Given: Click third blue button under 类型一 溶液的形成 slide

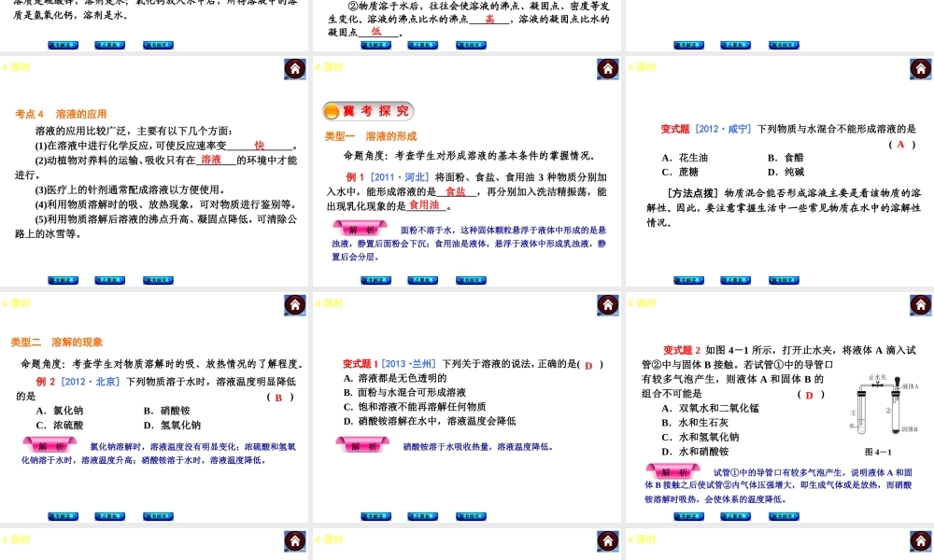Looking at the screenshot, I should [x=471, y=280].
